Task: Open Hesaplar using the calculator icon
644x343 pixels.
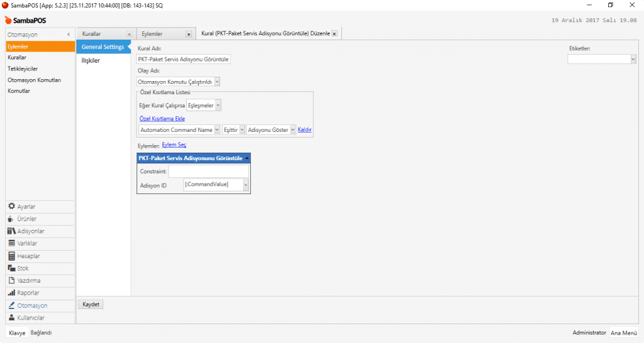Action: pos(11,256)
